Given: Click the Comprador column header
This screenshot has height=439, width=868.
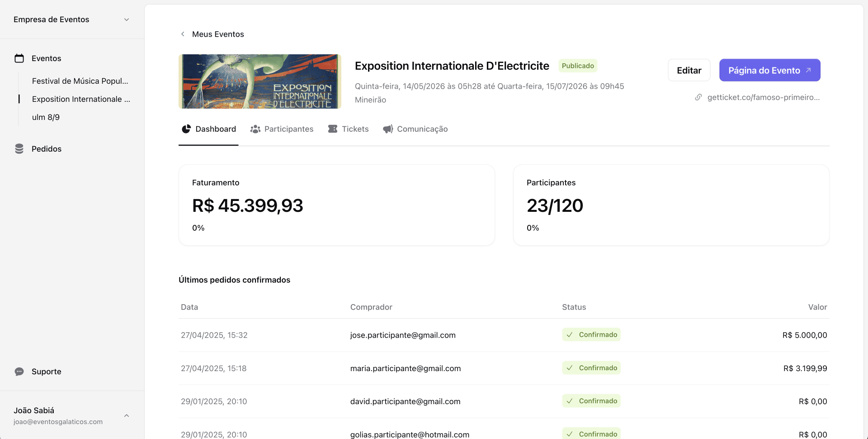Looking at the screenshot, I should (371, 307).
